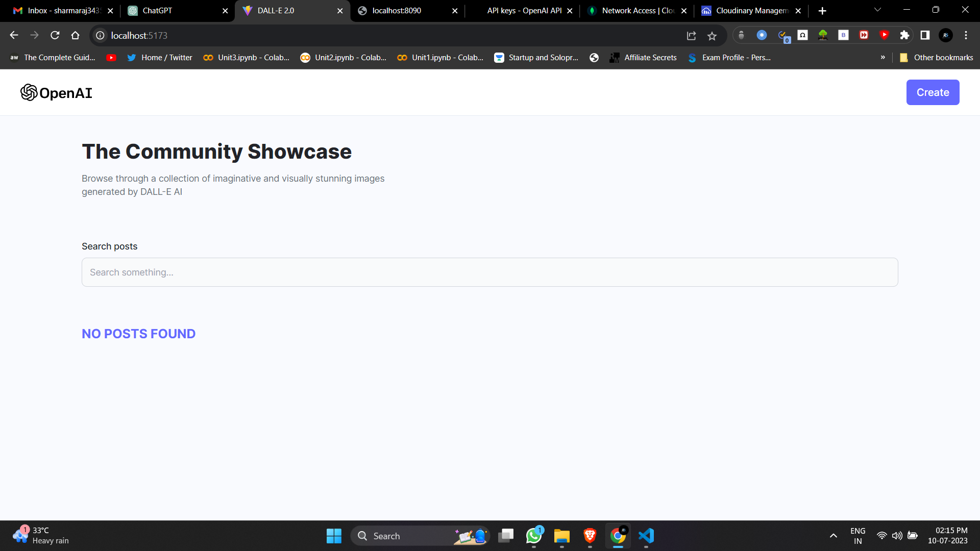Switch to the ChatGPT tab
980x551 pixels.
click(x=174, y=11)
